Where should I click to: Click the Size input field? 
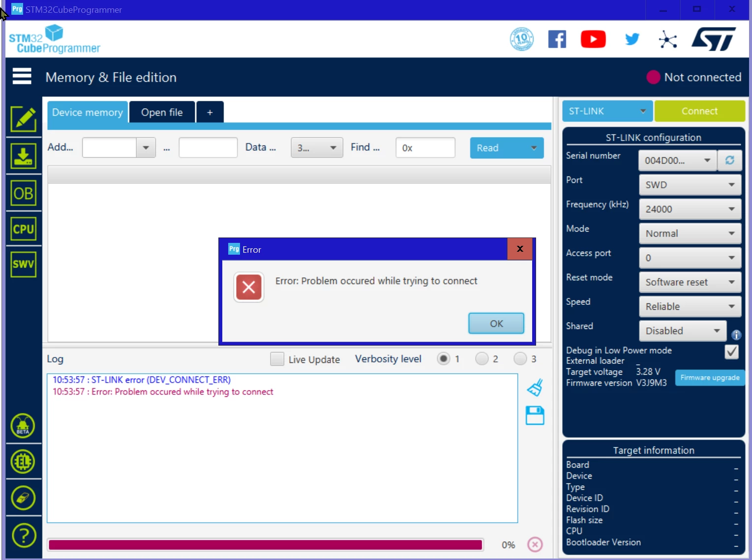[x=208, y=147]
